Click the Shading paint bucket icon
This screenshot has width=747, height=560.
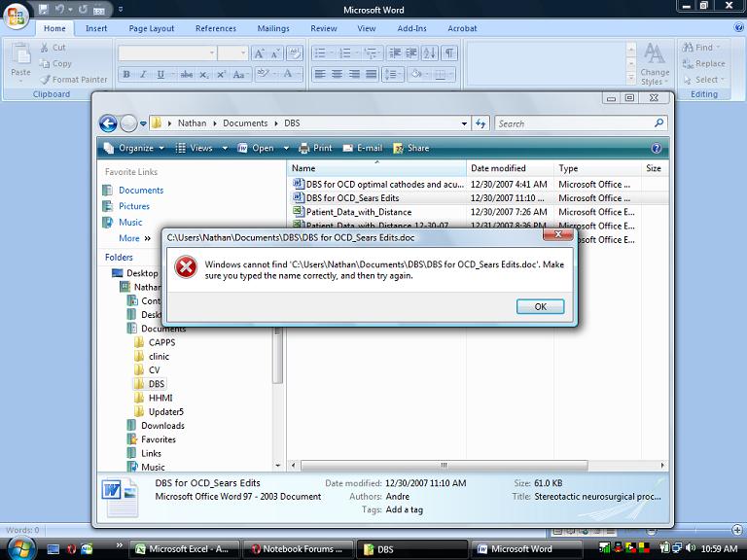click(x=416, y=74)
